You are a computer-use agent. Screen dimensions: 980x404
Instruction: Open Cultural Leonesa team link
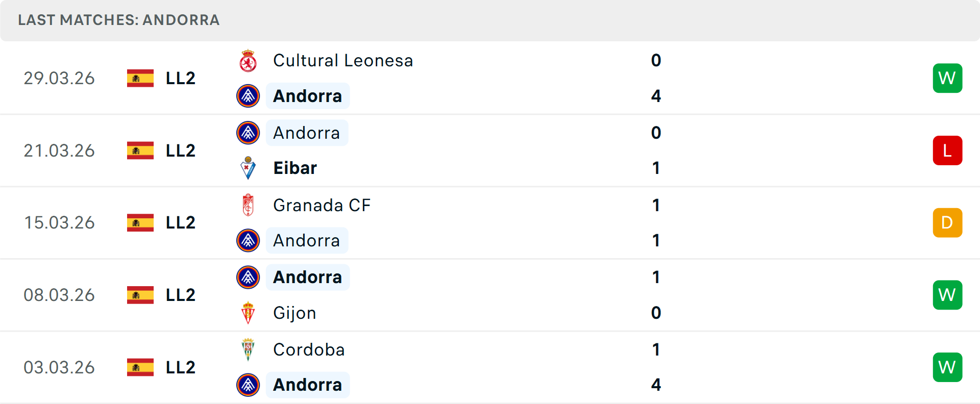tap(343, 61)
